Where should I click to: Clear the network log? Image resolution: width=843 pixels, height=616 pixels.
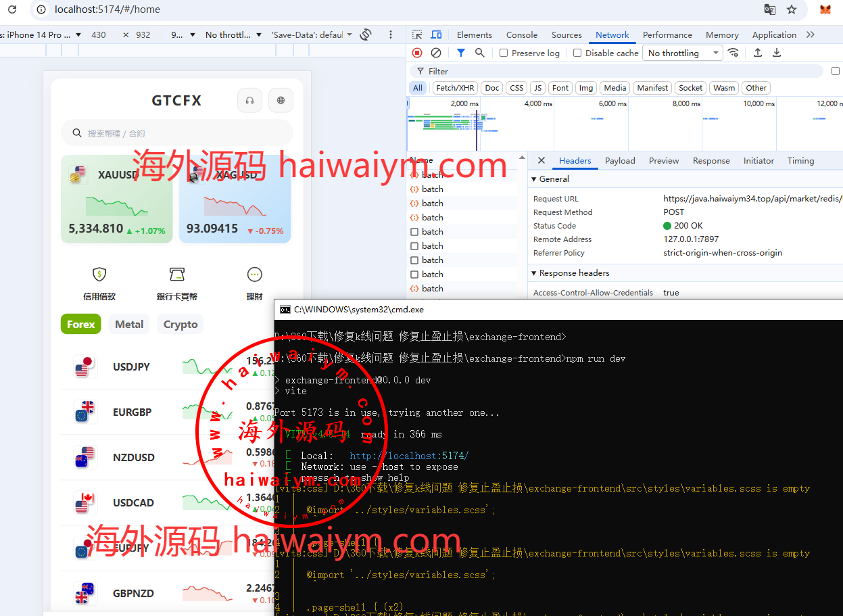click(x=436, y=53)
